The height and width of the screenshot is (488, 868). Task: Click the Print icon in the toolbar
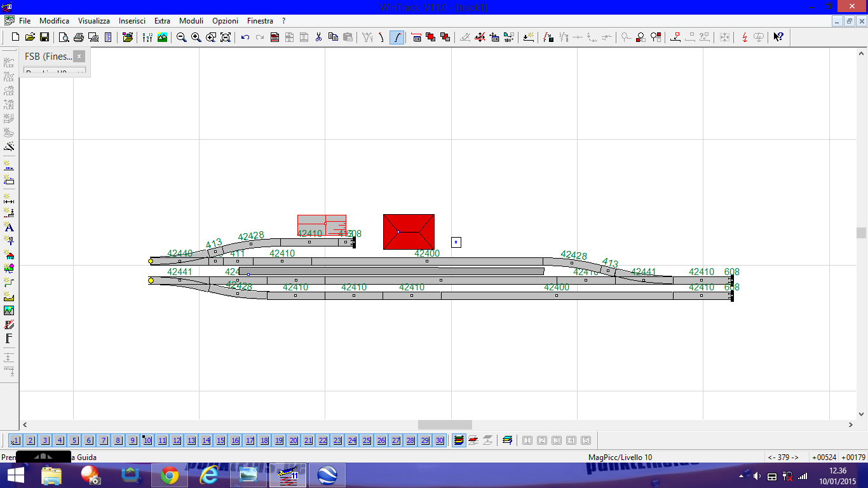(x=78, y=37)
